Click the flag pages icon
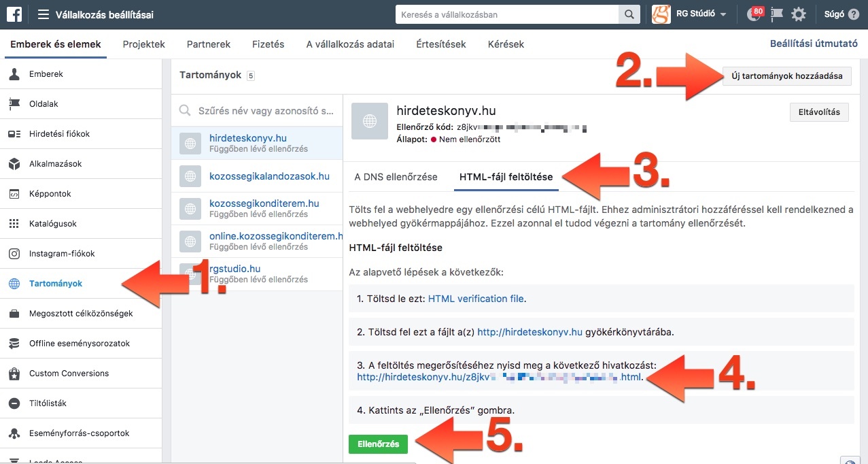868x464 pixels. pos(776,14)
